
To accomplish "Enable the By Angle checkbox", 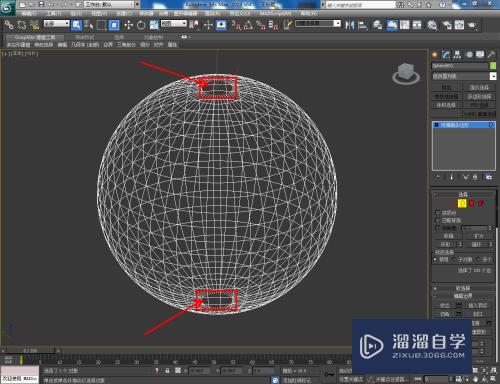I will (x=438, y=228).
